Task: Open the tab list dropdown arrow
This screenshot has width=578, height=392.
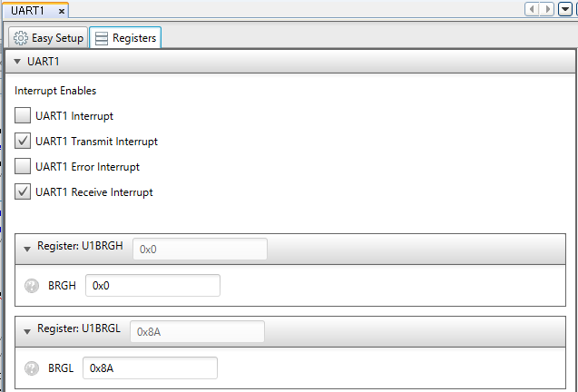Action: (x=565, y=10)
